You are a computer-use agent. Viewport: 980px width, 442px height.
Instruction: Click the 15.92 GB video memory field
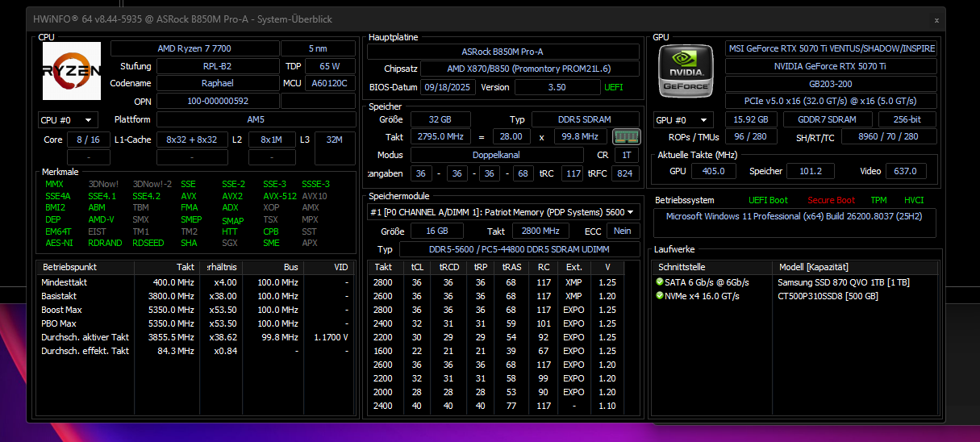pyautogui.click(x=750, y=119)
